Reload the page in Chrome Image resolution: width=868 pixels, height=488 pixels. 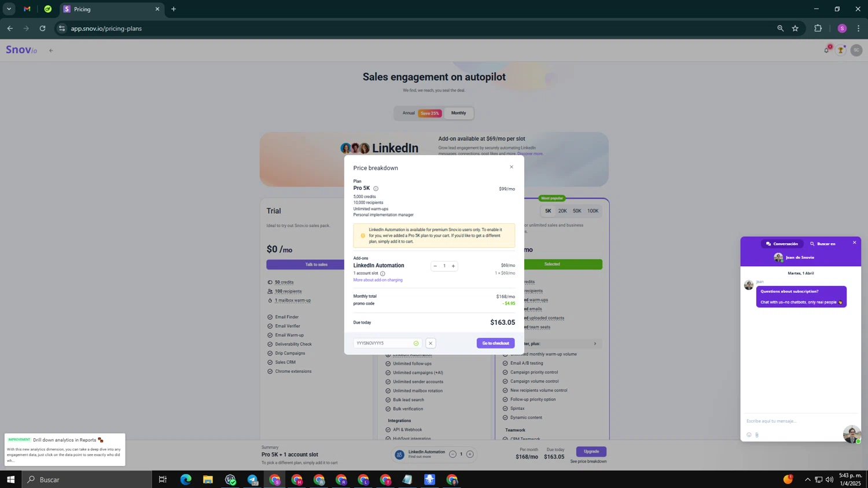(42, 28)
